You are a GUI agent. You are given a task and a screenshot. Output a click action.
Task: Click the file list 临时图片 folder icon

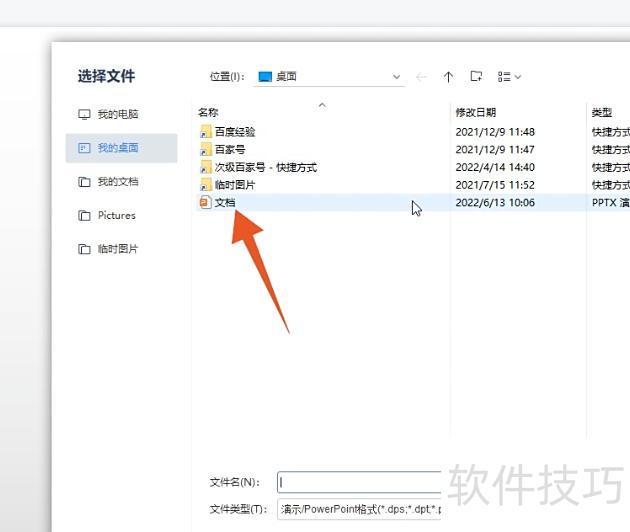205,185
